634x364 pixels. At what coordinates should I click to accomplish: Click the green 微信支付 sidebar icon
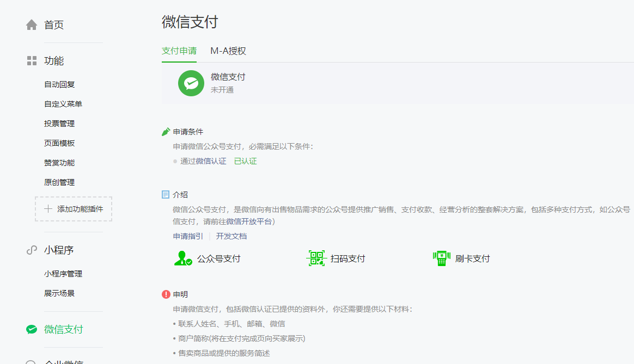point(32,329)
